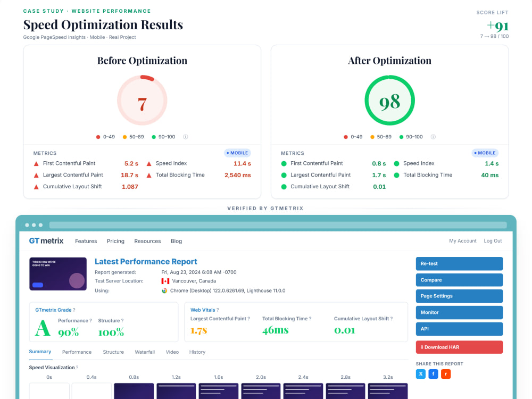Screen dimensions: 532x399
Task: Click help mark beside Performance score label
Action: (x=90, y=321)
